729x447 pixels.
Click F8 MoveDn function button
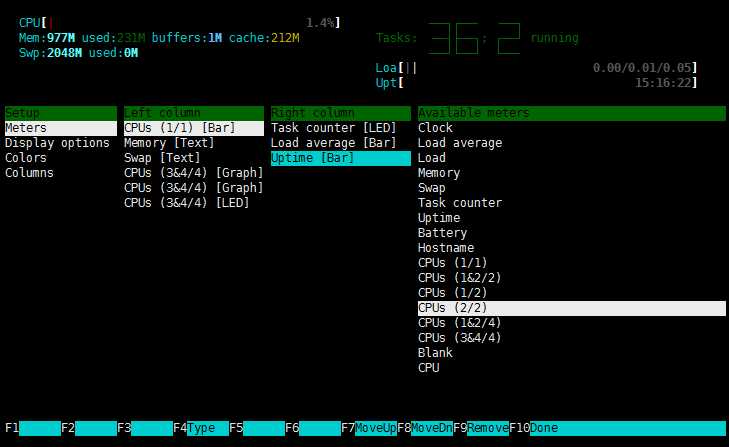pyautogui.click(x=425, y=428)
